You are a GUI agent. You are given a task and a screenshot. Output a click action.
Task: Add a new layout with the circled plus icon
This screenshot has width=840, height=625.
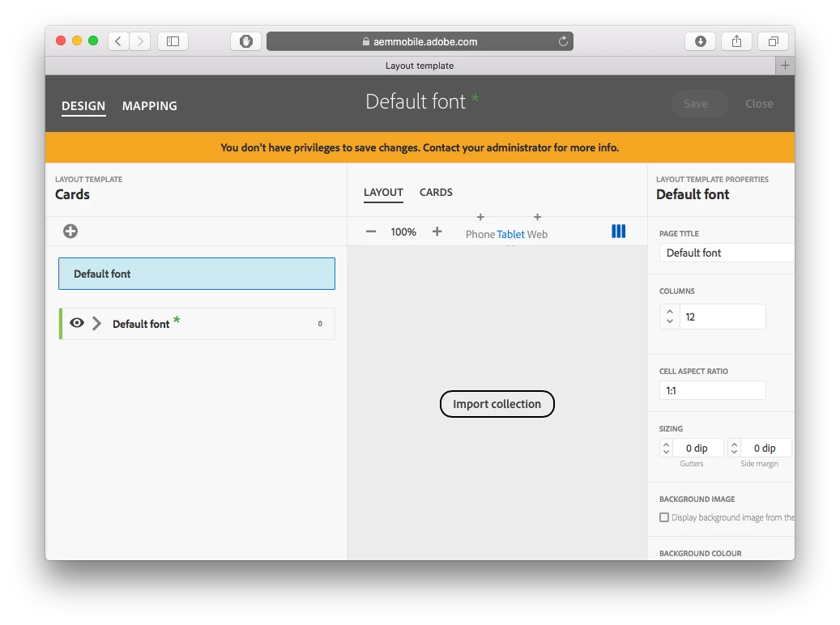tap(70, 232)
